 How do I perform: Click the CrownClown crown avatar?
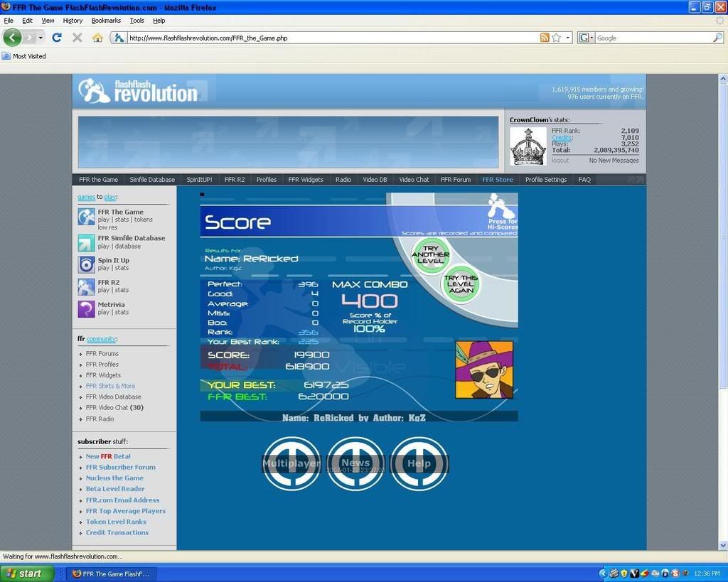click(x=528, y=146)
